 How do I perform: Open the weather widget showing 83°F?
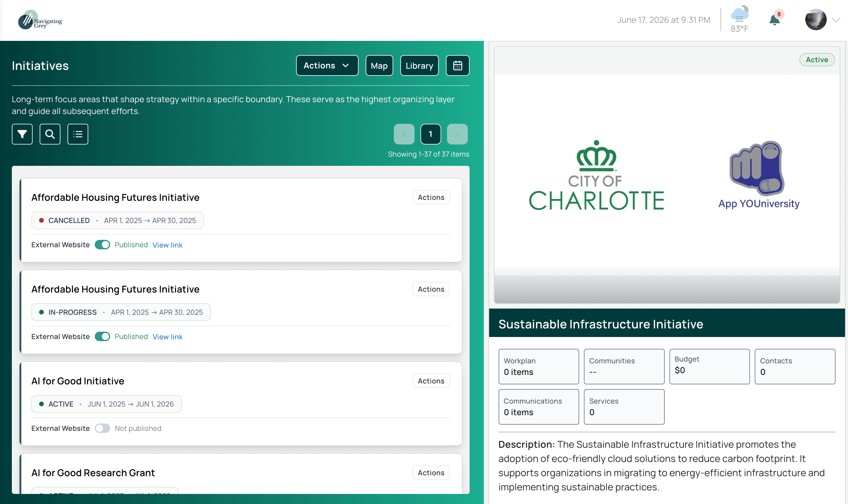click(x=739, y=20)
